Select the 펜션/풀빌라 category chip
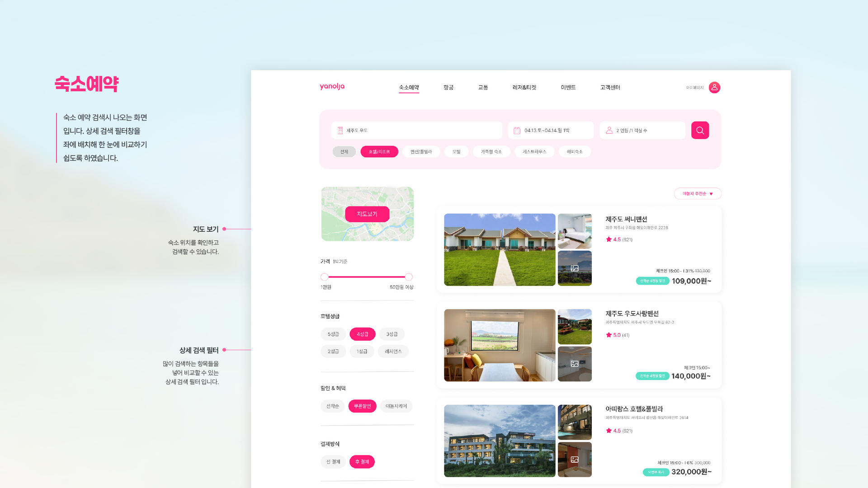868x488 pixels. (421, 152)
